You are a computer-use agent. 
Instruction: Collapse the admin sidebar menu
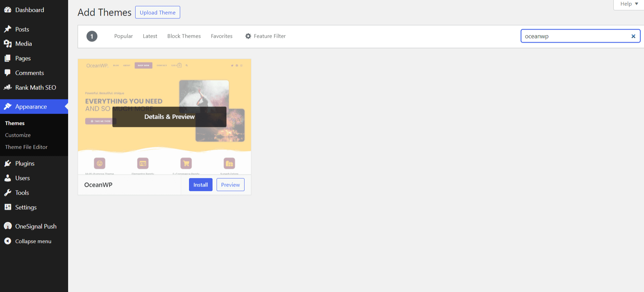click(x=34, y=241)
